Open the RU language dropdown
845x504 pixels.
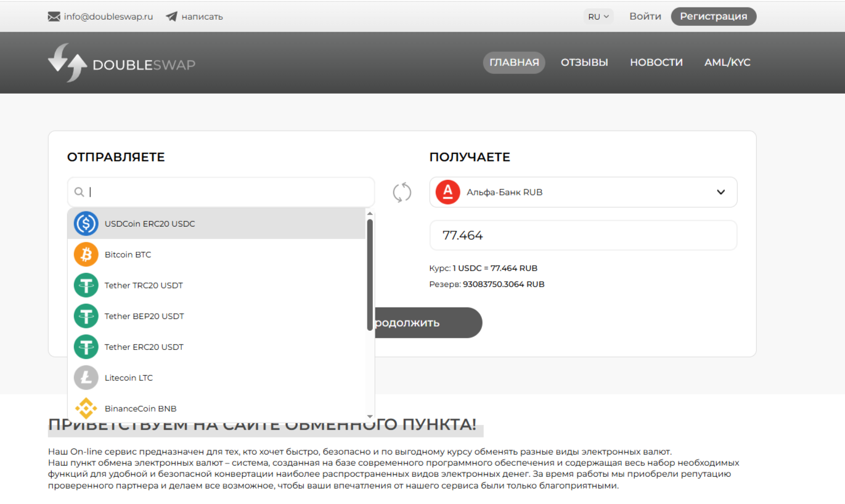tap(598, 17)
